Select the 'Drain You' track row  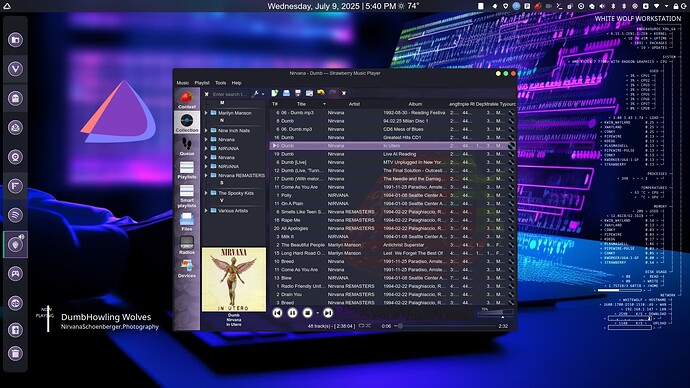tap(391, 294)
